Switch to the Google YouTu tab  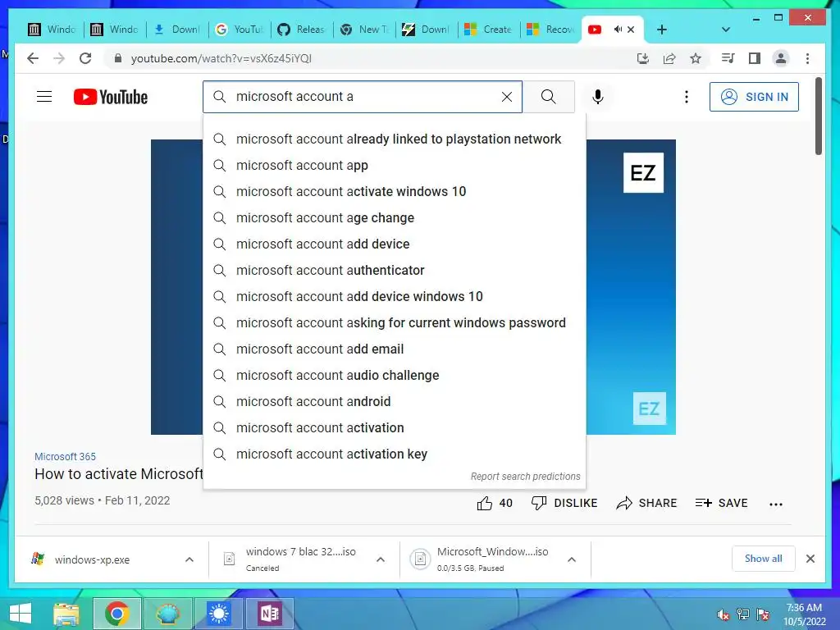click(240, 30)
